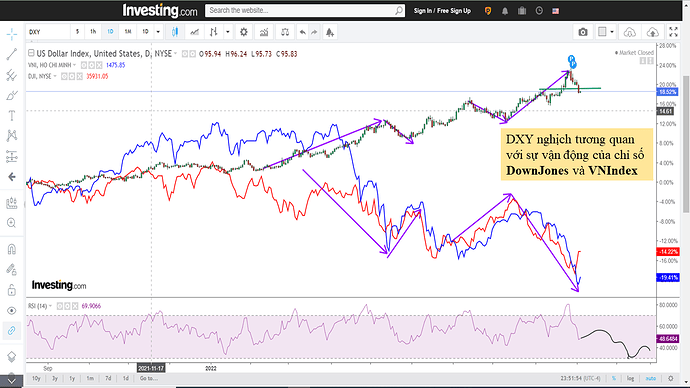Open the pitchfork tool in left sidebar
690x388 pixels.
click(x=12, y=75)
